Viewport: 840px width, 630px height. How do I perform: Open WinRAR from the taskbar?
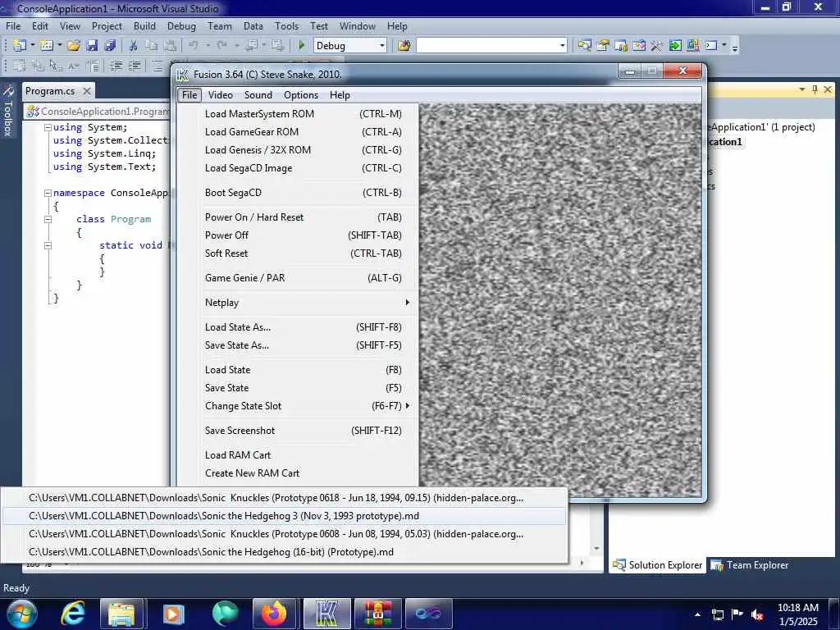pyautogui.click(x=378, y=614)
